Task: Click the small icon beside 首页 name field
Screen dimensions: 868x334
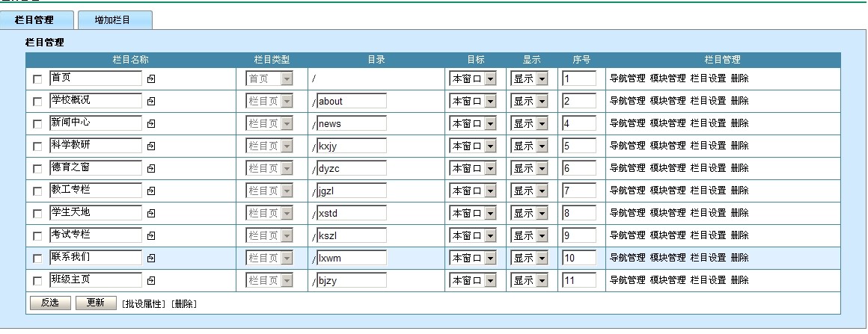Action: [x=150, y=79]
